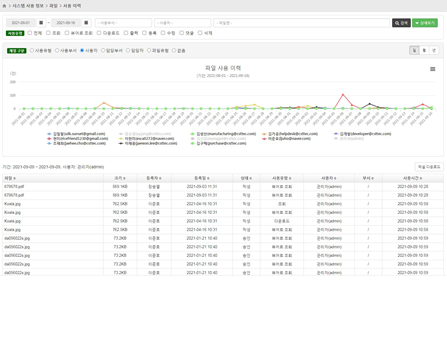
Task: Toggle helpdesk@coltec.com legend series
Action: 290,134
